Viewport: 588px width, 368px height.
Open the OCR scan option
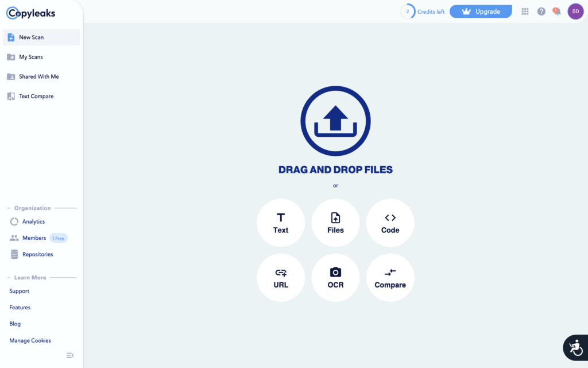tap(335, 277)
